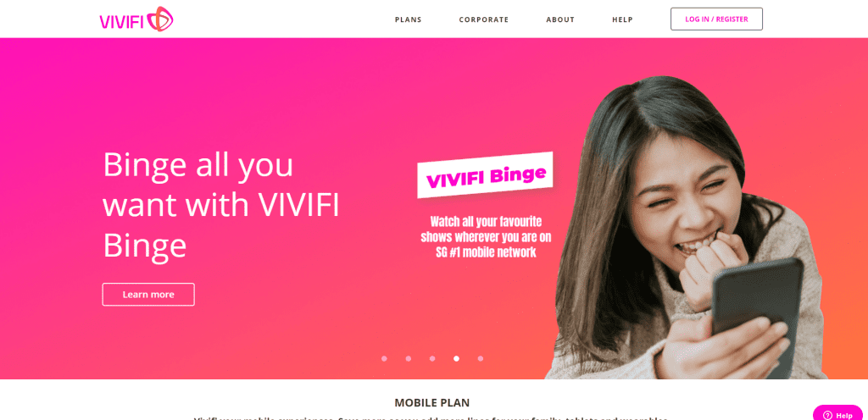
Task: Click the 'Watch all your favourite shows' caption
Action: [486, 237]
